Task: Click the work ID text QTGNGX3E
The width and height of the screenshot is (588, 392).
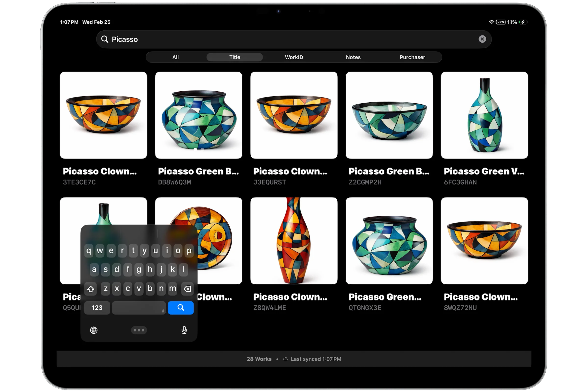Action: [x=365, y=308]
